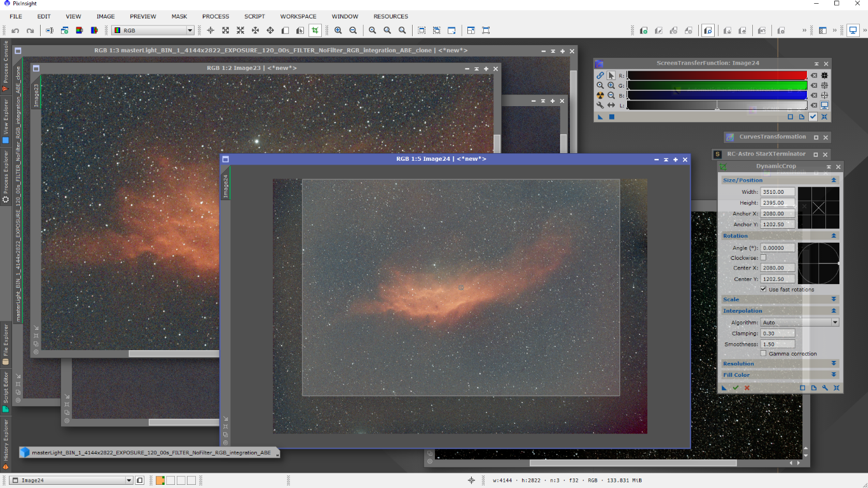
Task: Click the L channel midtones slider in STF
Action: click(717, 105)
